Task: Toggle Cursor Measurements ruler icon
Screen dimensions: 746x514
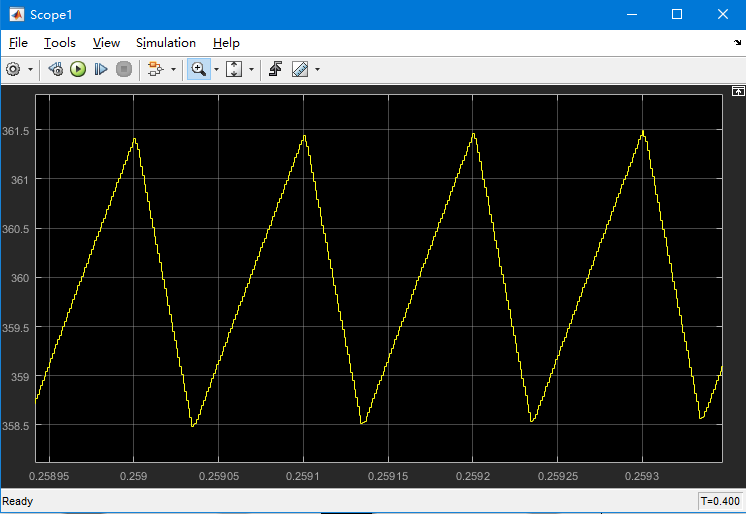Action: (x=299, y=69)
